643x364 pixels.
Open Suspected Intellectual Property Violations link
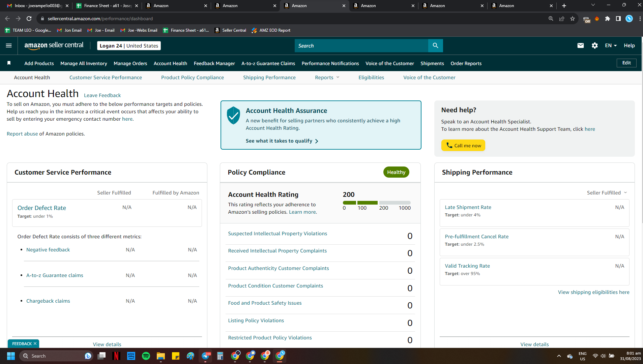(x=277, y=234)
